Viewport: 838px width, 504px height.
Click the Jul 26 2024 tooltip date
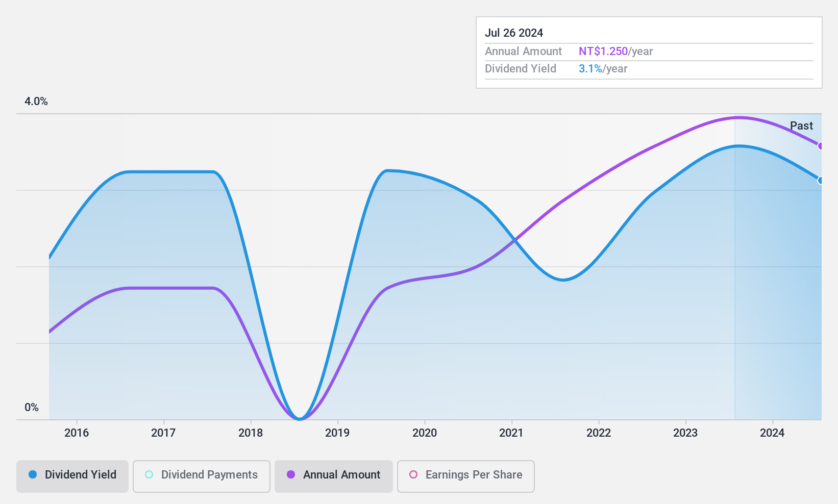(514, 33)
